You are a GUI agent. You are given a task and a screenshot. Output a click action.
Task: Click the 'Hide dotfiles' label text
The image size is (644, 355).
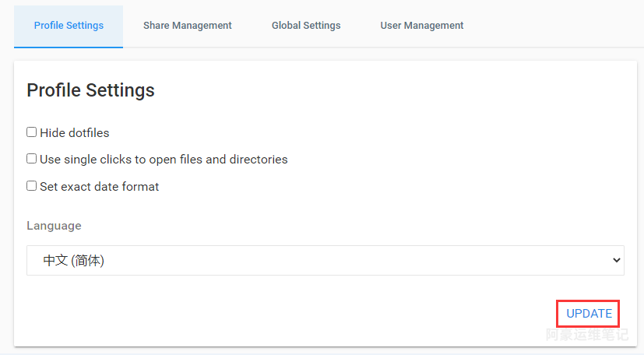point(75,133)
